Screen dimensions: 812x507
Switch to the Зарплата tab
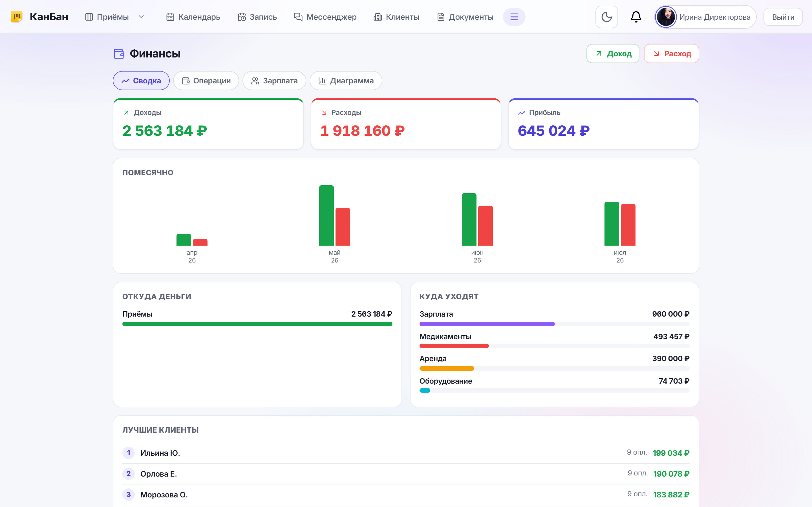coord(274,81)
